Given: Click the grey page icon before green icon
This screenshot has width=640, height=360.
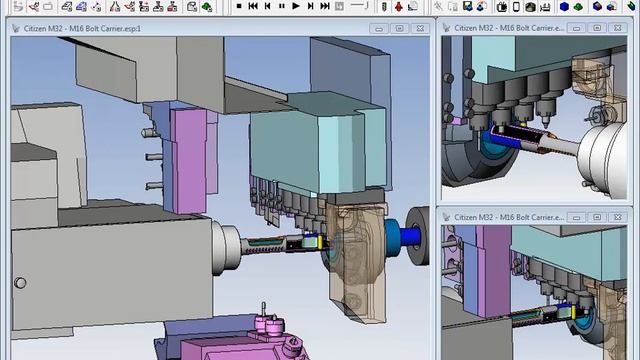Looking at the screenshot, I should pos(192,7).
